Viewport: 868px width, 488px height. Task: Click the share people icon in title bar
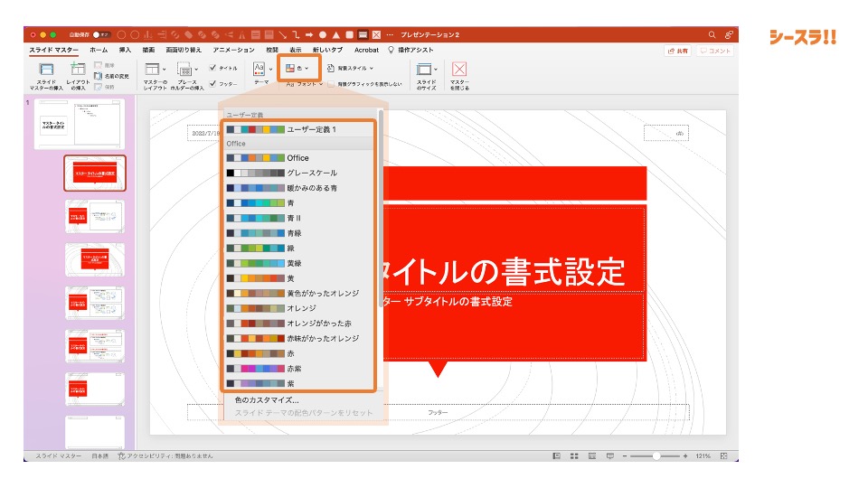pyautogui.click(x=729, y=34)
